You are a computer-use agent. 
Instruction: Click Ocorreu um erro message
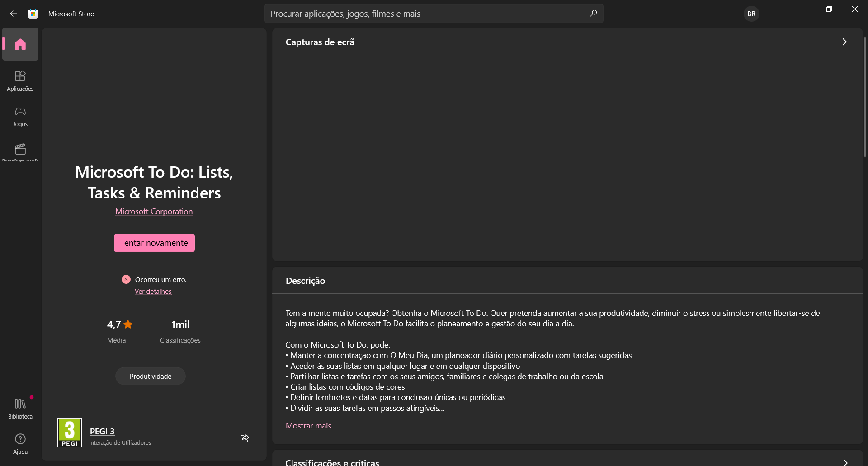161,280
